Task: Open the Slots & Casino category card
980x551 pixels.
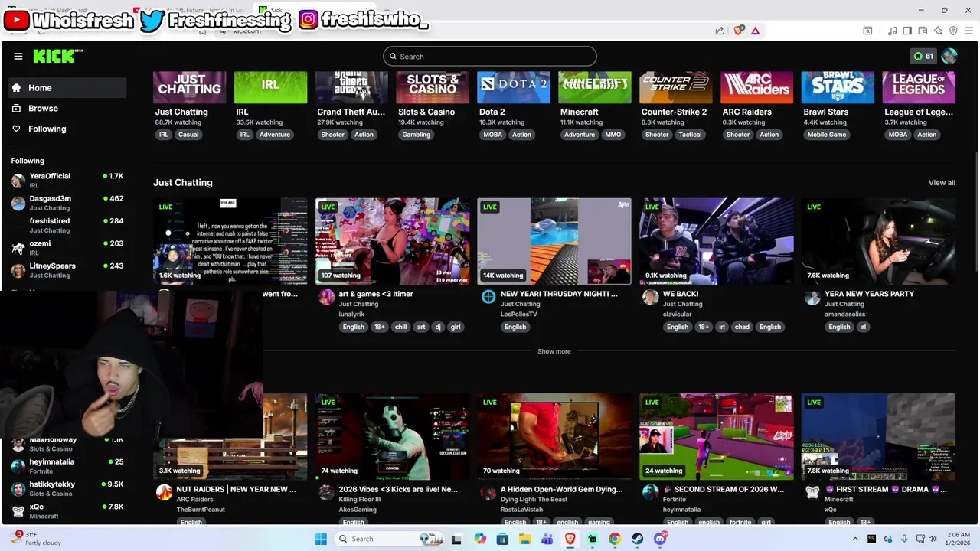Action: click(433, 87)
